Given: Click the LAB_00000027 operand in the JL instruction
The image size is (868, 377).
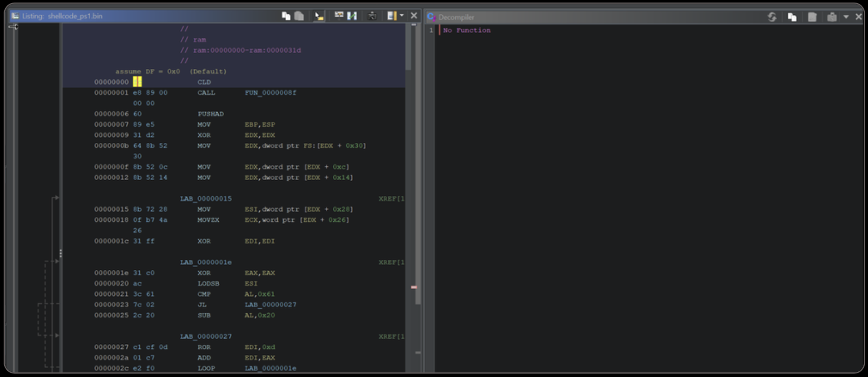Looking at the screenshot, I should point(270,305).
